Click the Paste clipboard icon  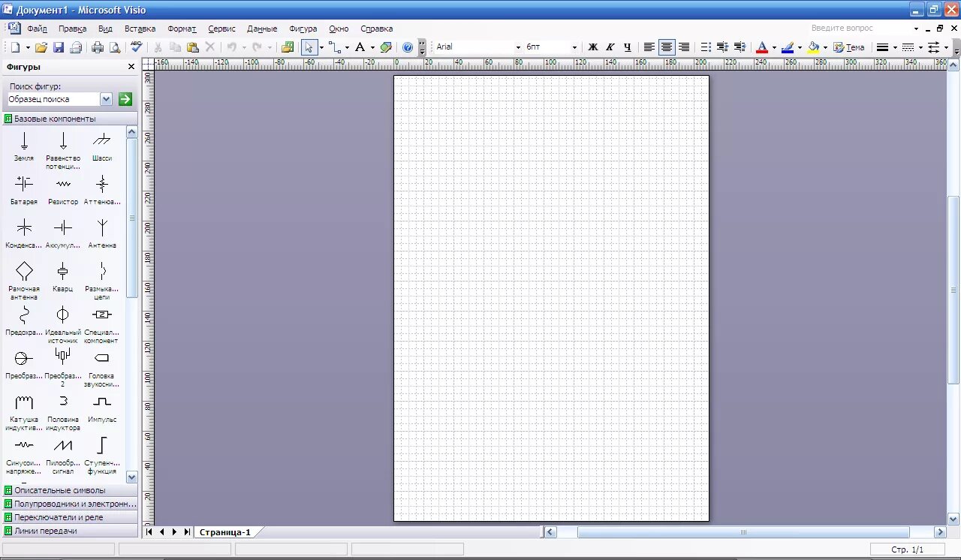point(193,47)
